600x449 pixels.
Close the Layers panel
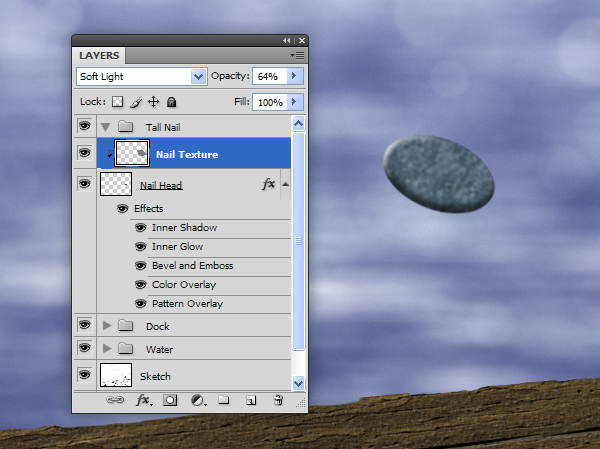(x=302, y=40)
